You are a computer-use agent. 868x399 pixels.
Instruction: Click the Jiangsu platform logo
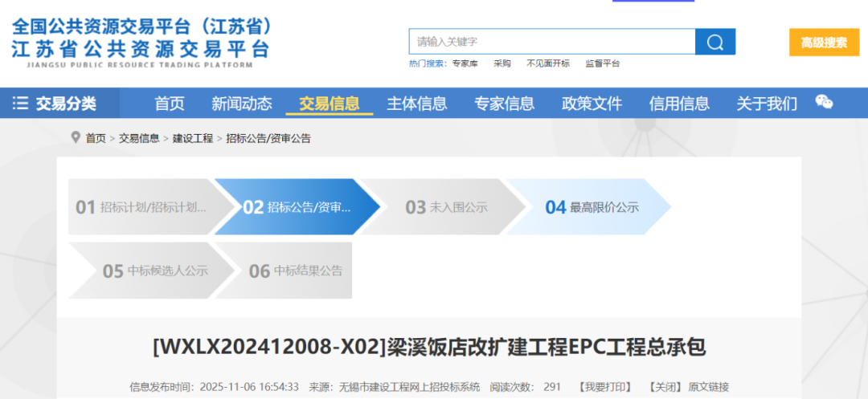(142, 43)
